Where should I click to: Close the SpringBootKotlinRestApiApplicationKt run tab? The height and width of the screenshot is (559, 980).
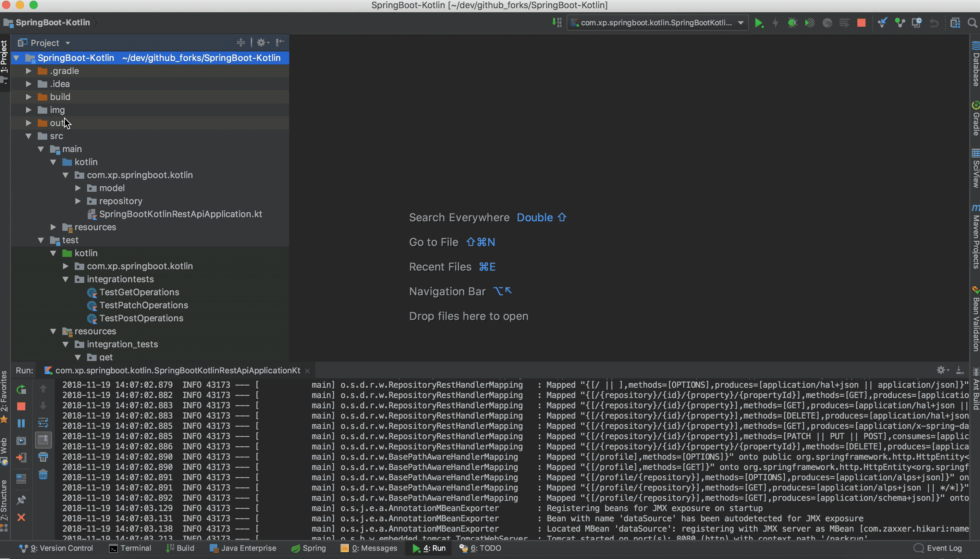coord(307,371)
